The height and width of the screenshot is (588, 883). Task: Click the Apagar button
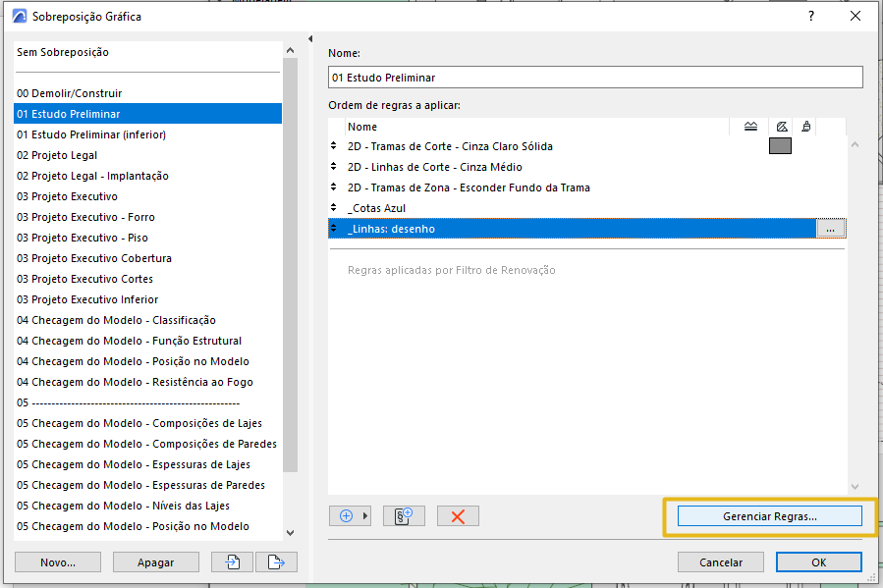click(156, 562)
